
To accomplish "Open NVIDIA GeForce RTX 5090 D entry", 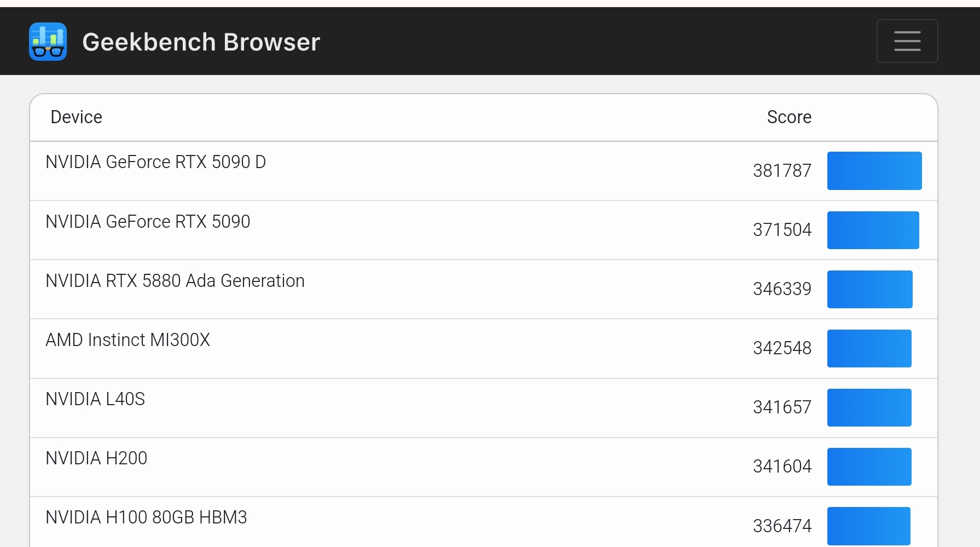I will (x=156, y=162).
